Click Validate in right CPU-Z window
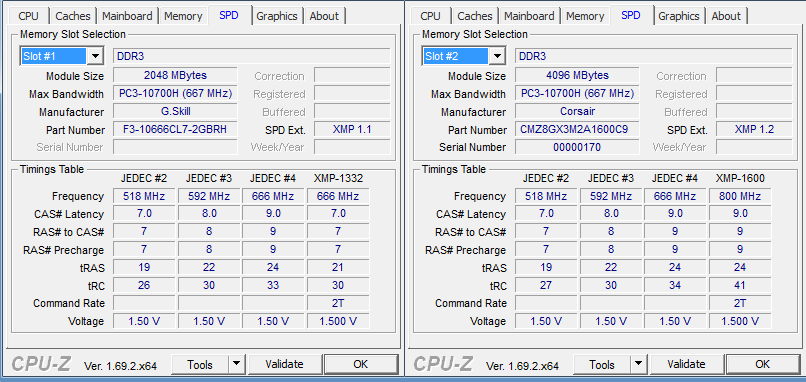Image resolution: width=806 pixels, height=382 pixels. click(686, 365)
